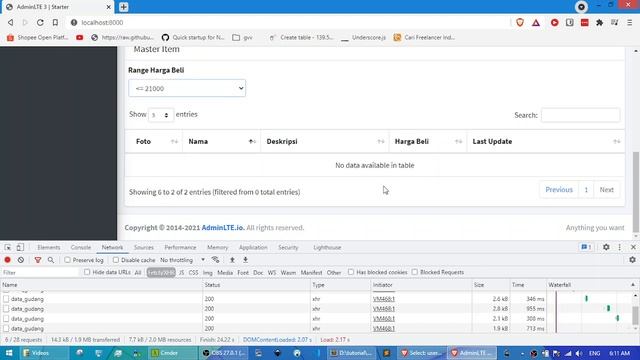Image resolution: width=640 pixels, height=360 pixels.
Task: Open the Videos taskbar window
Action: (45, 353)
